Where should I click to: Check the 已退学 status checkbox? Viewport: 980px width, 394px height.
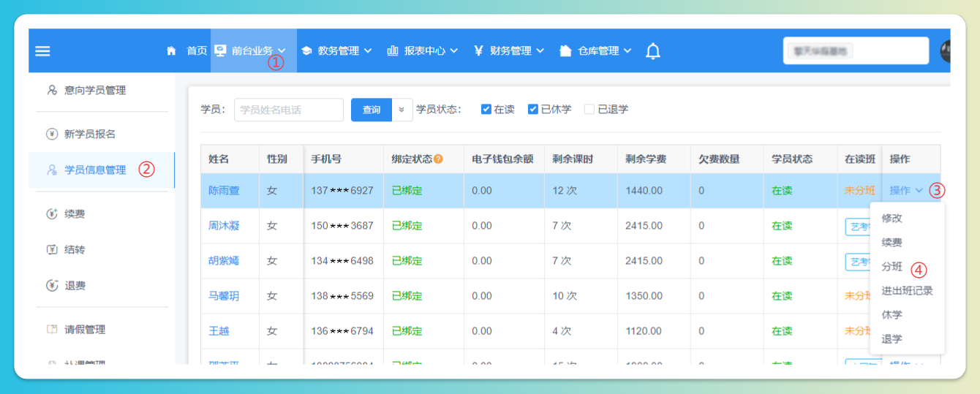(x=589, y=109)
